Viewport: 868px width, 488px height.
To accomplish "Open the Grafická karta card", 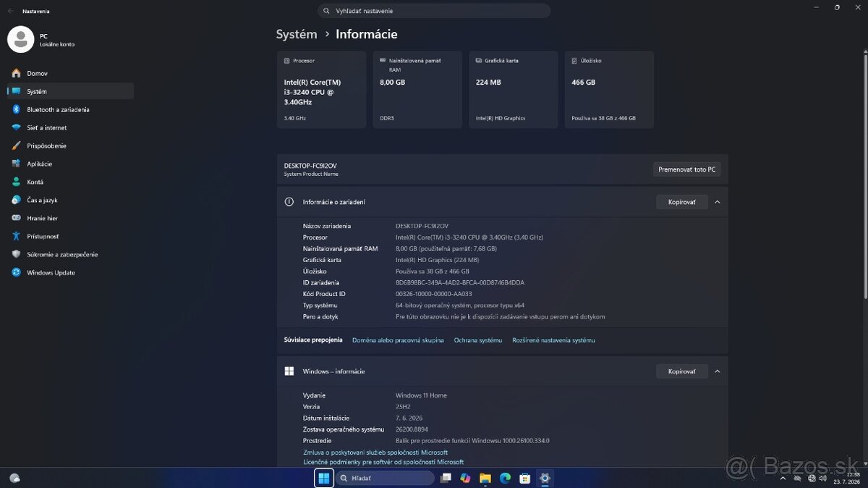I will pos(514,90).
